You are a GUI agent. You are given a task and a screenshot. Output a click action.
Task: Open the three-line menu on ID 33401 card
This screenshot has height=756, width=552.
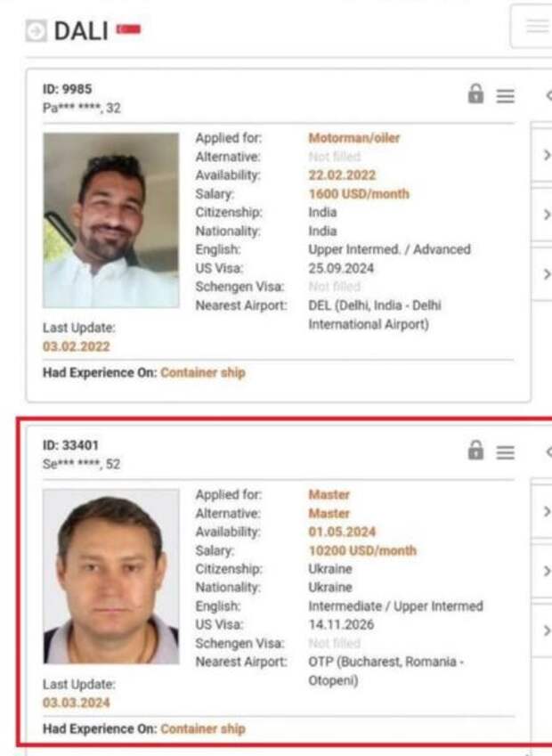[505, 452]
